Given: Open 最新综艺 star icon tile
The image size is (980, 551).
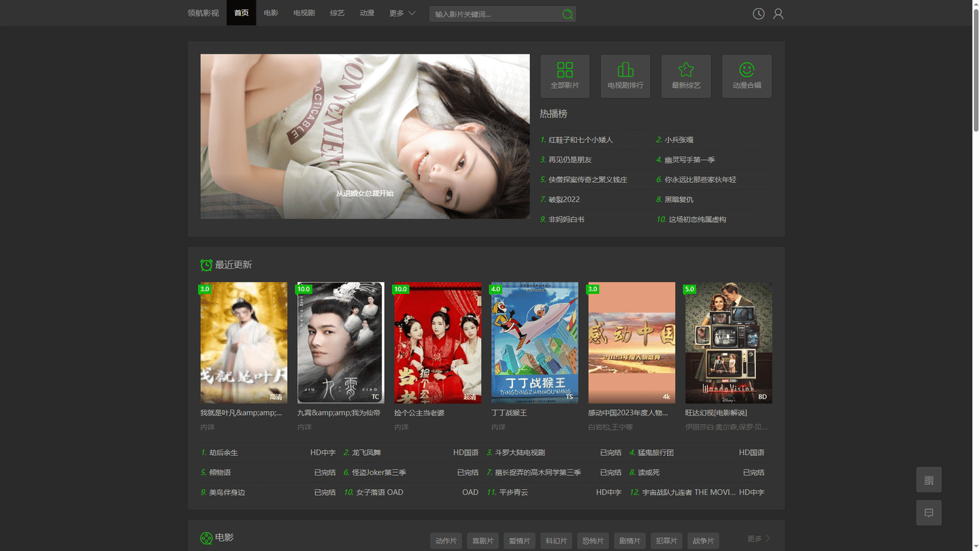Looking at the screenshot, I should (x=686, y=76).
